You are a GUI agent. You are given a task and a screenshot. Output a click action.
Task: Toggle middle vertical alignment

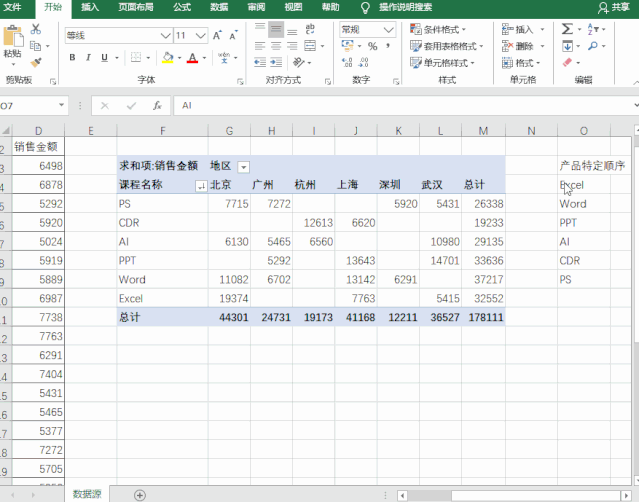click(276, 29)
